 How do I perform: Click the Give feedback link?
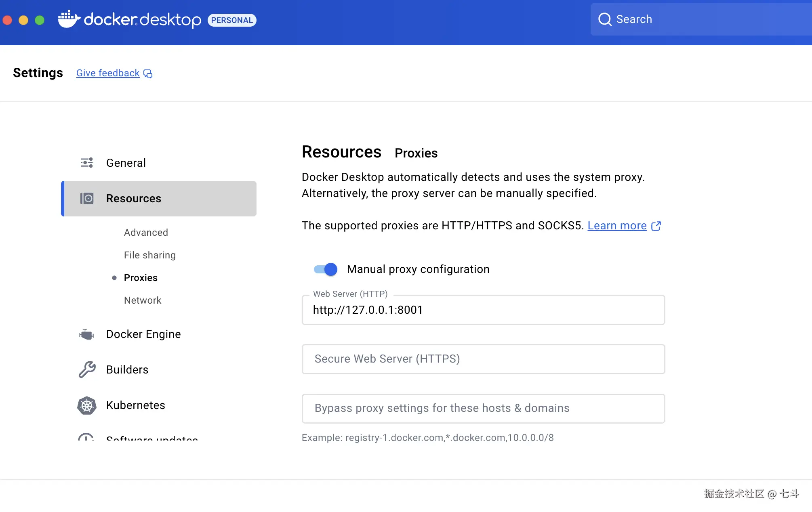coord(108,73)
